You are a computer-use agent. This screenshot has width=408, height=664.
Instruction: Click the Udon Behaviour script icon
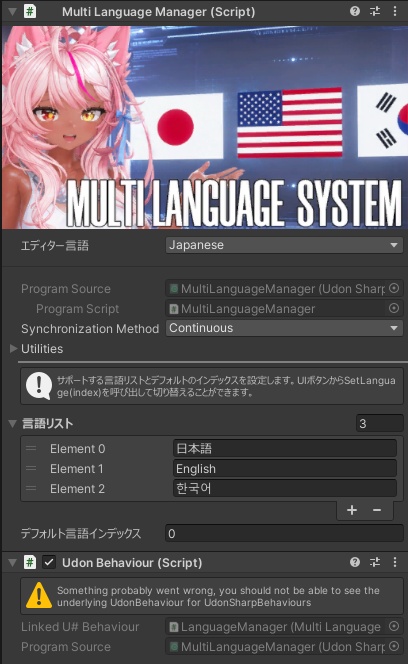[30, 562]
